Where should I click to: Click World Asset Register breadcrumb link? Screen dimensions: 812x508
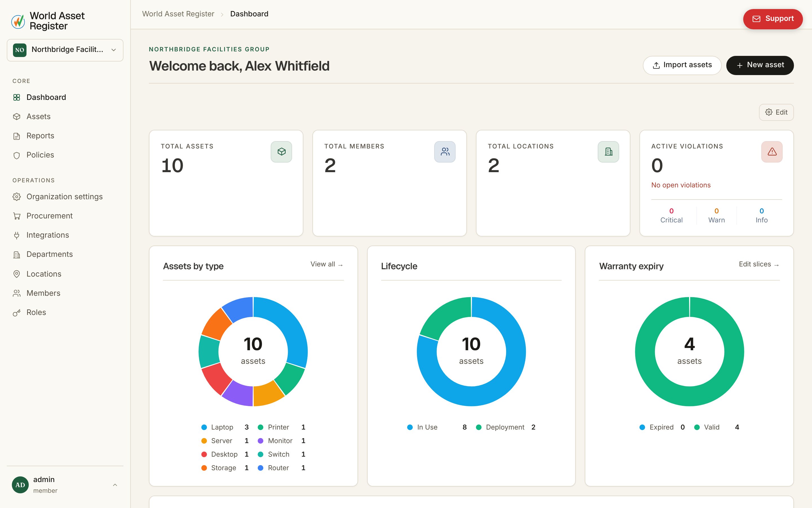click(x=178, y=14)
